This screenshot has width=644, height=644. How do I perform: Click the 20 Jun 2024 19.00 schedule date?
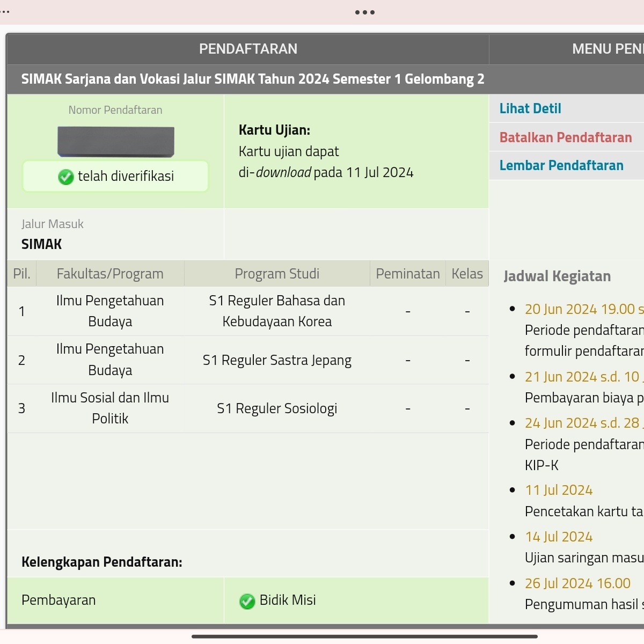point(584,309)
